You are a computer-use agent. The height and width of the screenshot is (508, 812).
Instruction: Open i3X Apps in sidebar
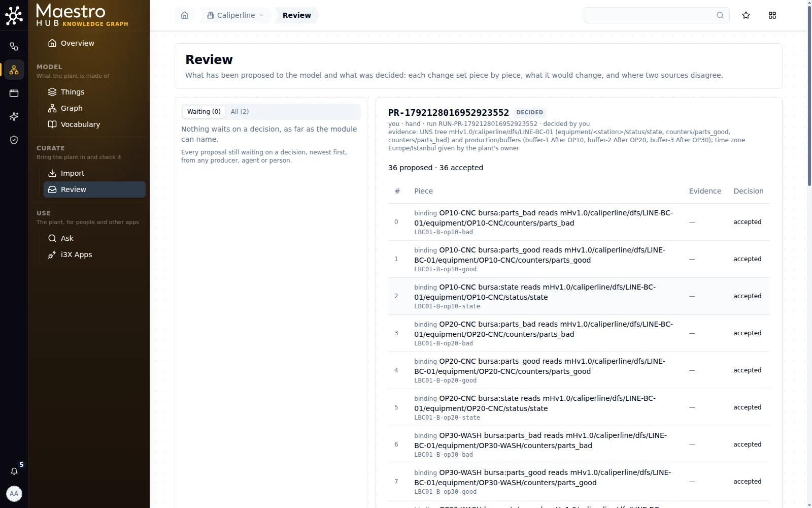[x=94, y=255]
